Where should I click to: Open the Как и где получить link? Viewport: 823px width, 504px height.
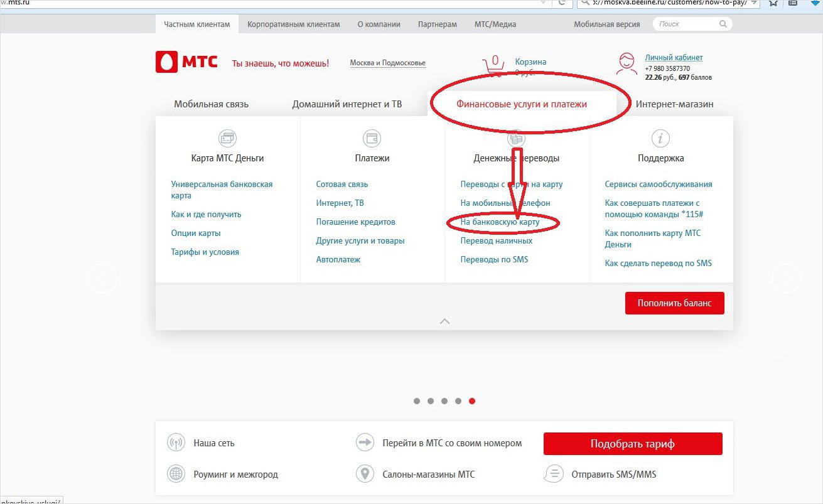(x=206, y=215)
